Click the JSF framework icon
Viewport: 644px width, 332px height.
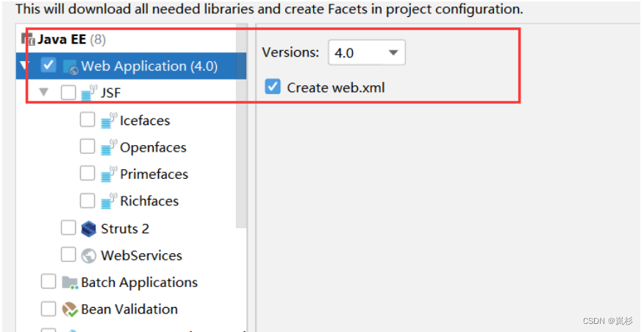coord(89,93)
